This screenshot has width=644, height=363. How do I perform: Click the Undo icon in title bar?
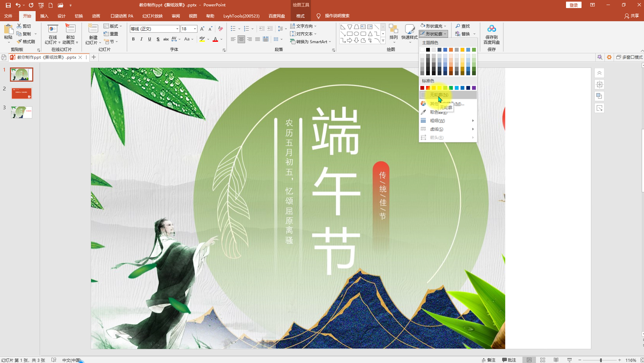tap(18, 5)
